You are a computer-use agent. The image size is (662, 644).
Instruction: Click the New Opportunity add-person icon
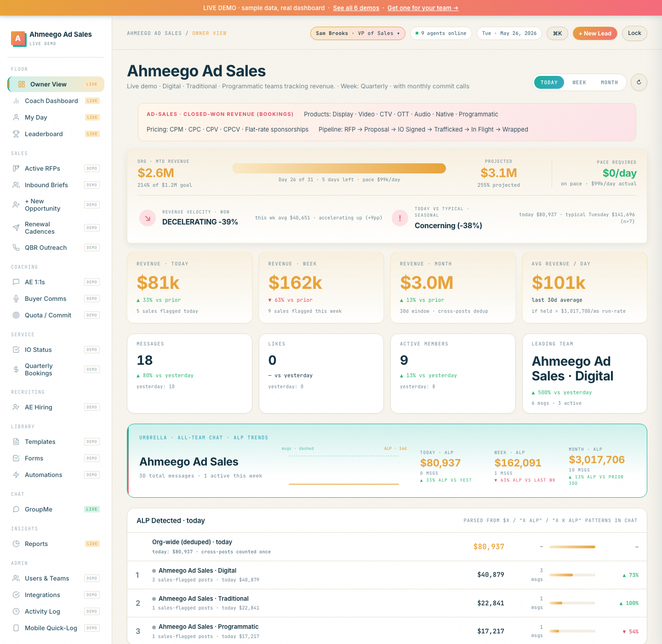[16, 205]
